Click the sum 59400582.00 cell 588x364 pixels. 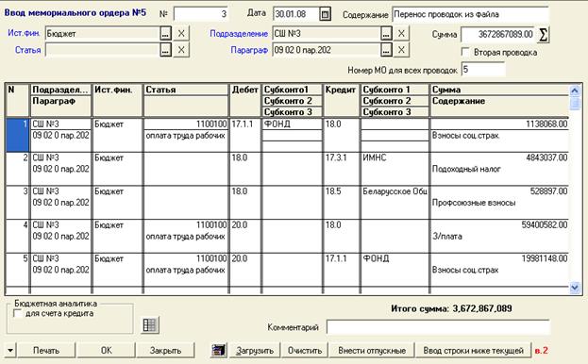pos(499,225)
